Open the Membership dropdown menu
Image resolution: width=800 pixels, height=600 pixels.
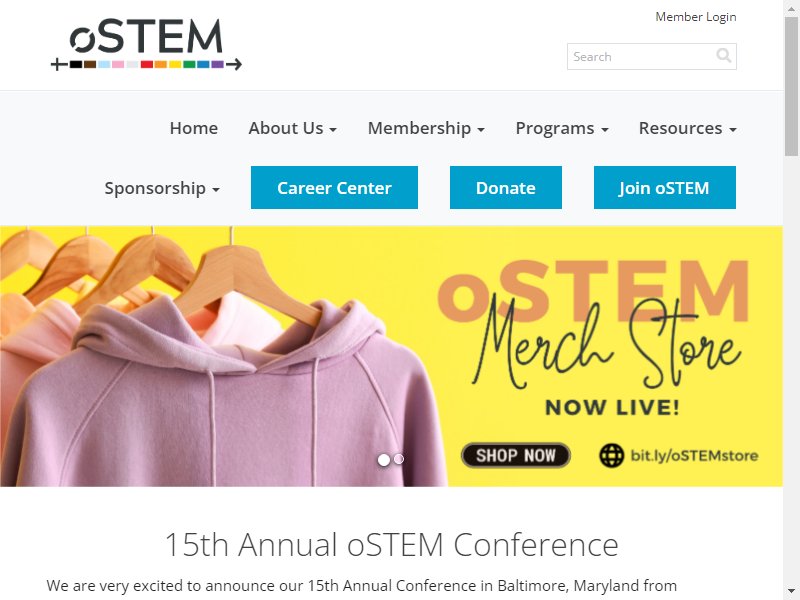click(x=426, y=128)
